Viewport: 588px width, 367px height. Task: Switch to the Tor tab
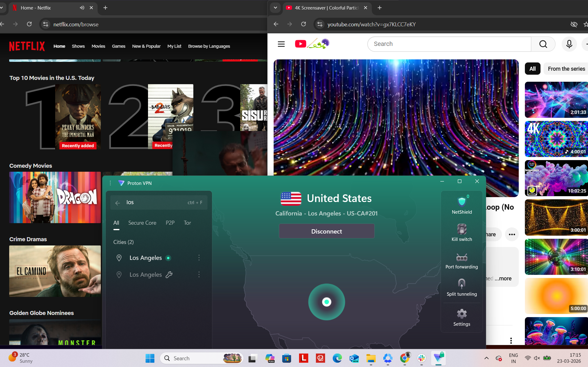click(x=188, y=223)
